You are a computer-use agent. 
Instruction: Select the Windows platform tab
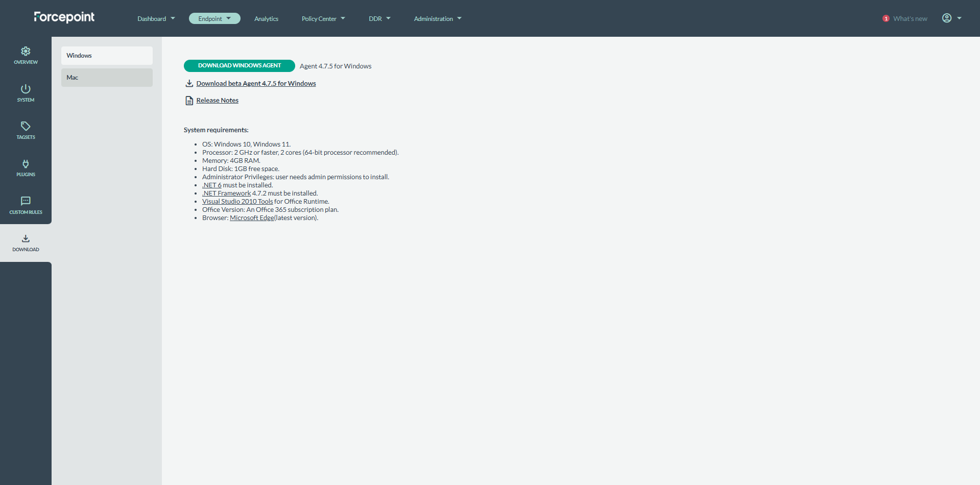[107, 56]
